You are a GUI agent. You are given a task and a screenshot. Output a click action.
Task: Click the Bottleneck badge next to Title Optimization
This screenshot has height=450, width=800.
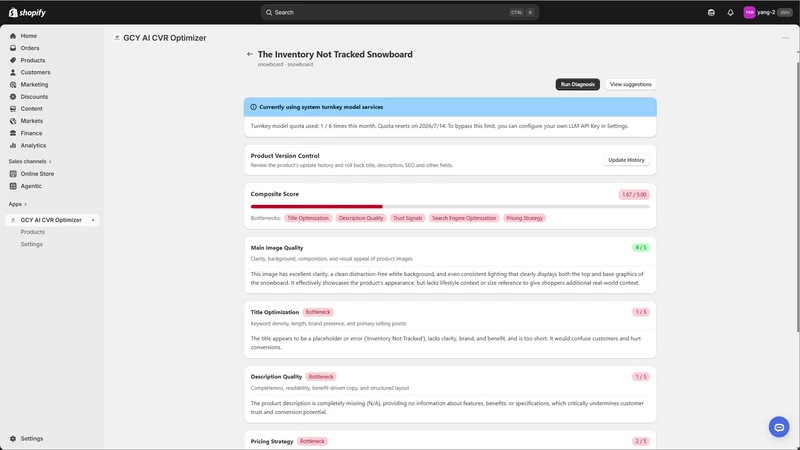pos(318,312)
